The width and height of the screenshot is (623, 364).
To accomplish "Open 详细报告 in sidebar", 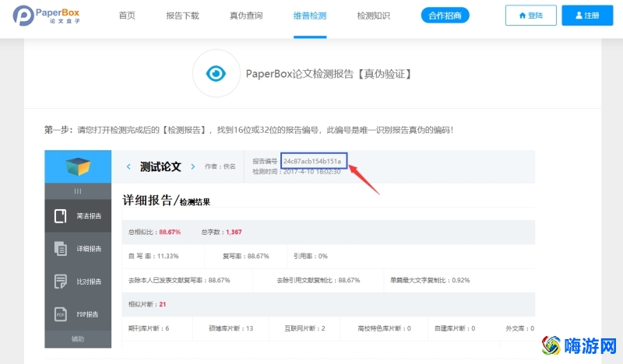I will pyautogui.click(x=78, y=249).
